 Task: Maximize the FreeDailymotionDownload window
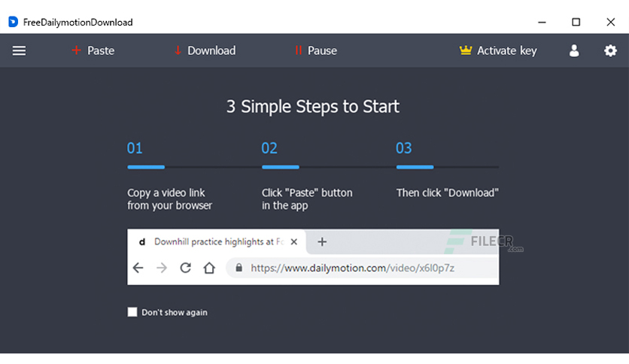[576, 22]
